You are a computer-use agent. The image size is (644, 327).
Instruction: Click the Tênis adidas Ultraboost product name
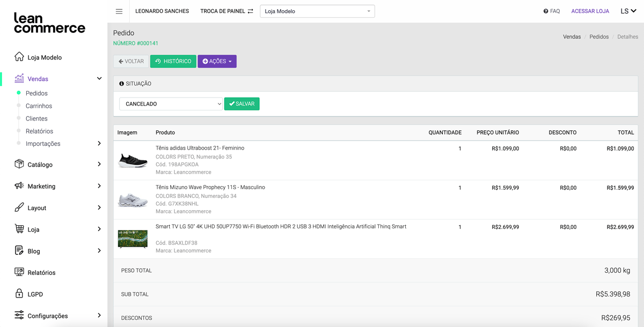point(200,148)
